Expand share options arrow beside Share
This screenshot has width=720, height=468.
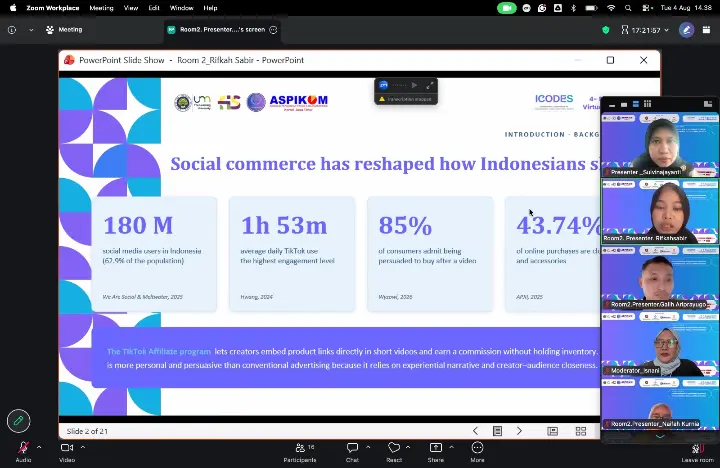point(451,447)
